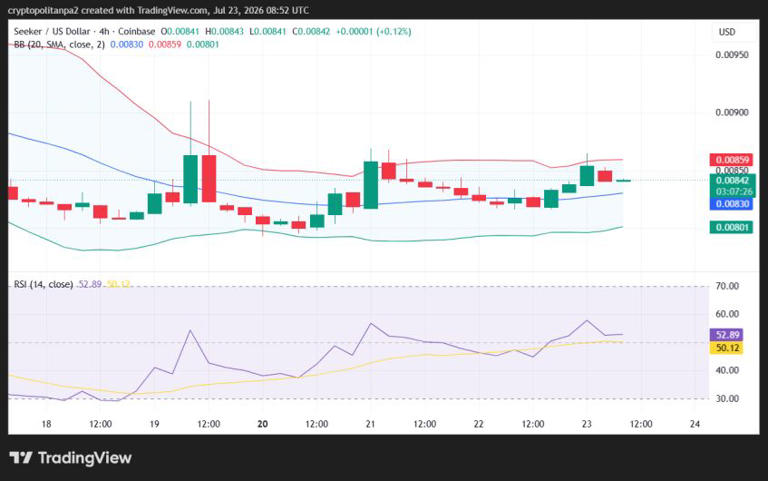The height and width of the screenshot is (481, 768).
Task: Click the Coinbase exchange label
Action: tap(137, 31)
